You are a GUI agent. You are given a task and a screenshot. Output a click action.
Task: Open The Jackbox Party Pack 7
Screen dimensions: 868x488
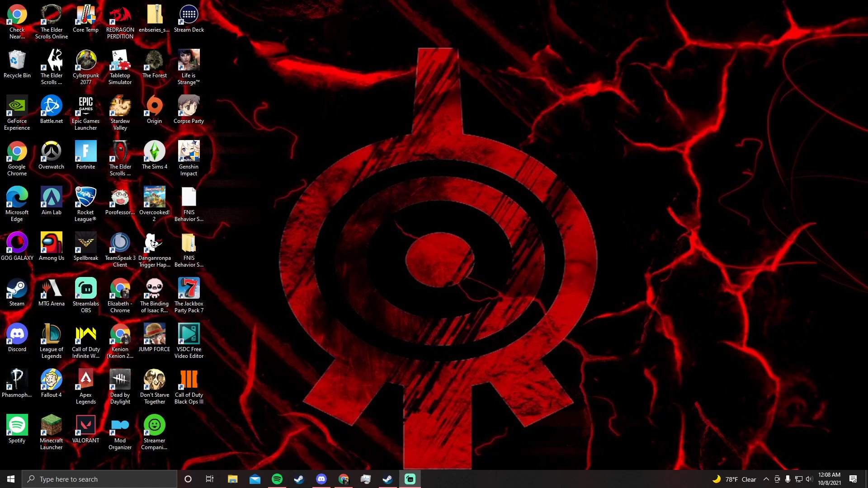click(189, 296)
